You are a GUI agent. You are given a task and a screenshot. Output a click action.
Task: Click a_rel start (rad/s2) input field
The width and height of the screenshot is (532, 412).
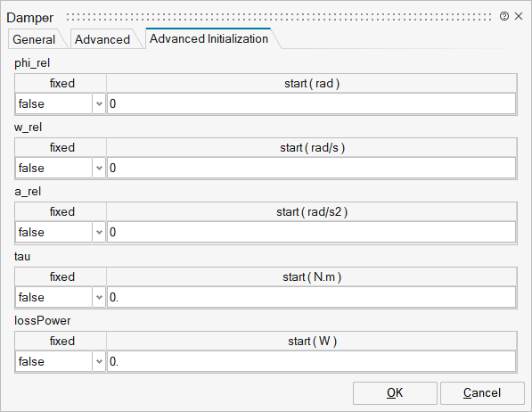[312, 233]
